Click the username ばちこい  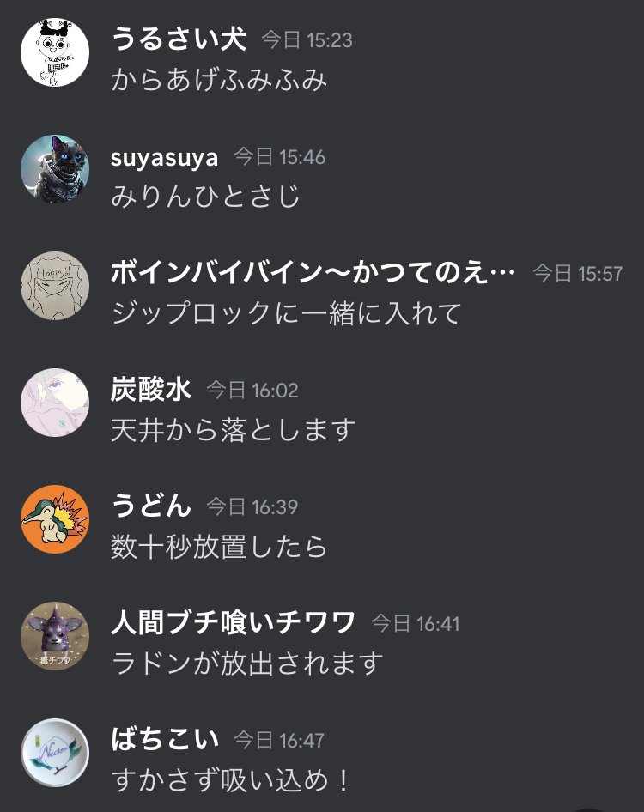(x=165, y=739)
